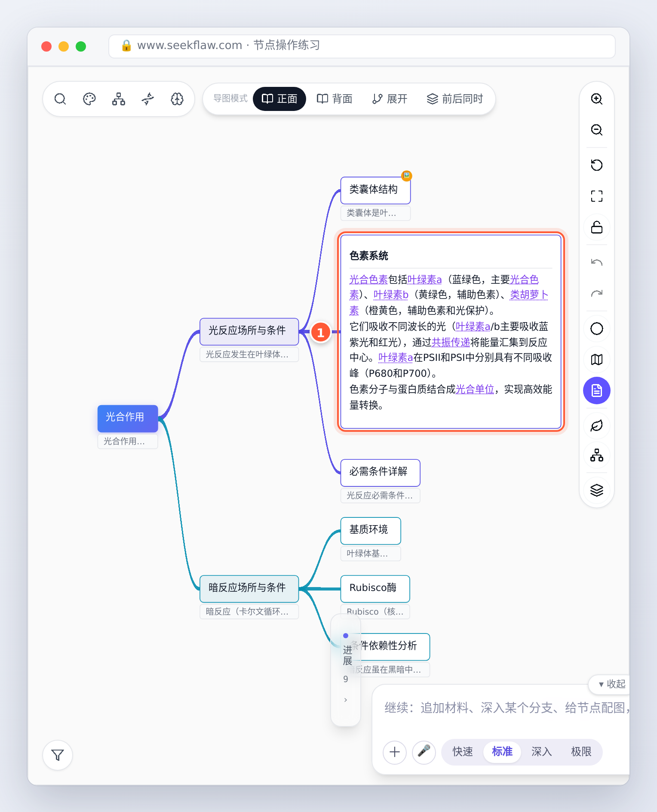The image size is (657, 812).
Task: Open the search magnifier tool
Action: (60, 99)
